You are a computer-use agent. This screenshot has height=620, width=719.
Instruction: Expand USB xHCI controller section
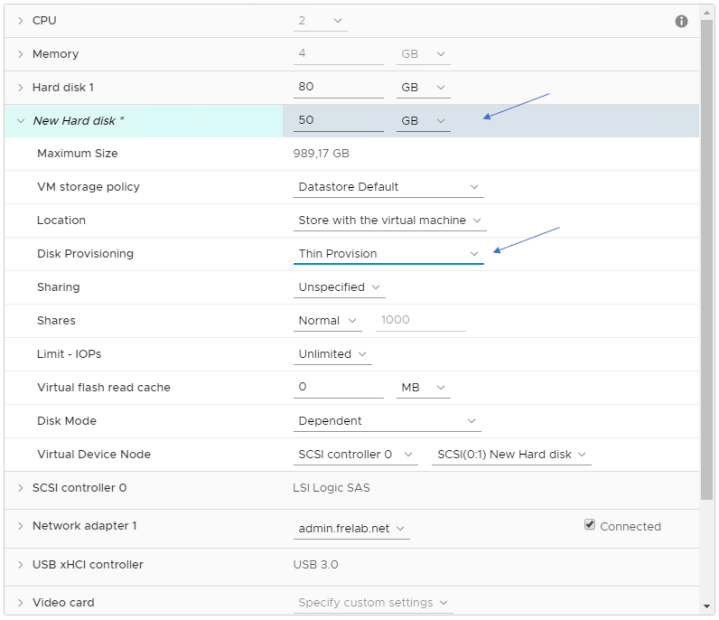(20, 565)
